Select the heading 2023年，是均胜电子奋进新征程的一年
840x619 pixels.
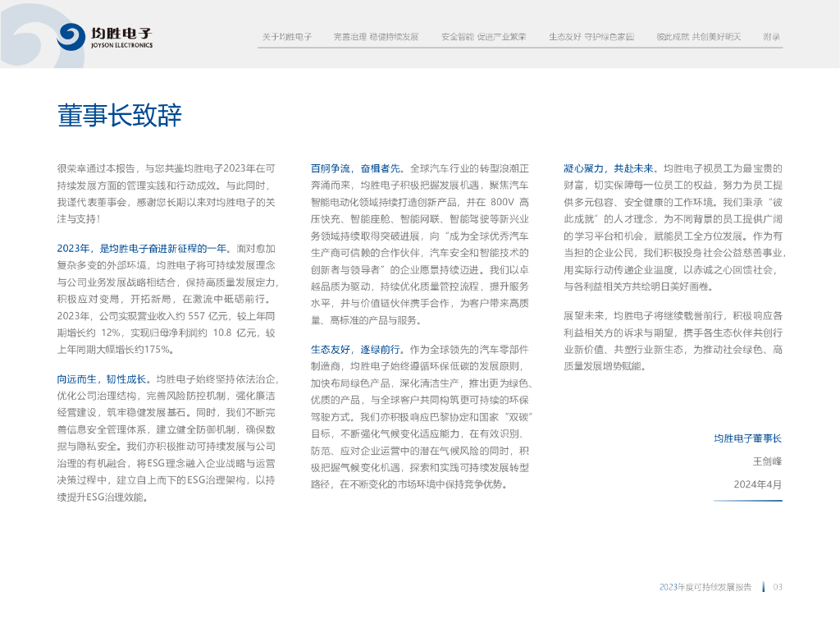point(141,249)
